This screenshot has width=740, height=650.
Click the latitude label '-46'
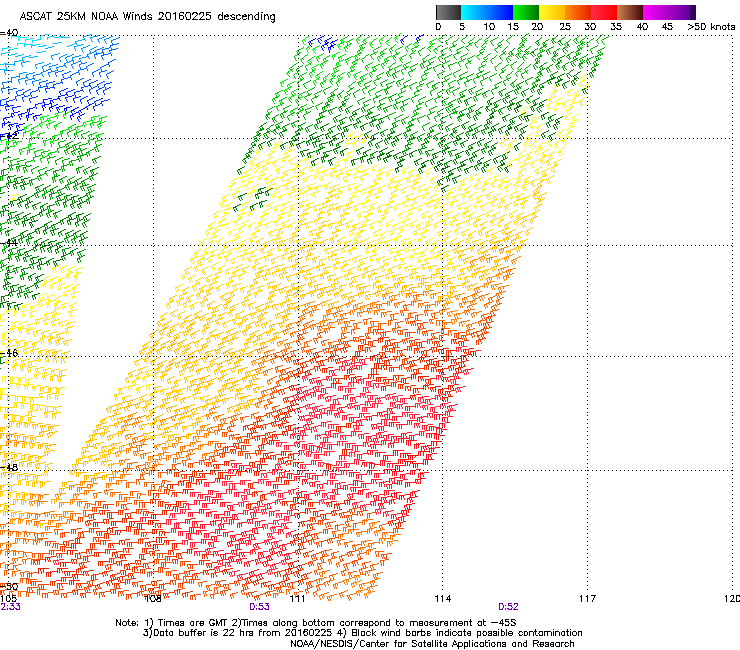(9, 353)
